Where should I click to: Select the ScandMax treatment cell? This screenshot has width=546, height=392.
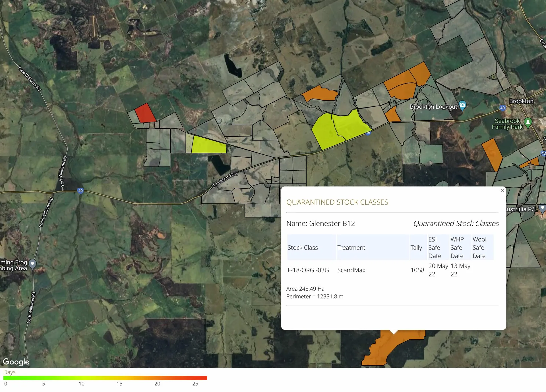click(351, 270)
